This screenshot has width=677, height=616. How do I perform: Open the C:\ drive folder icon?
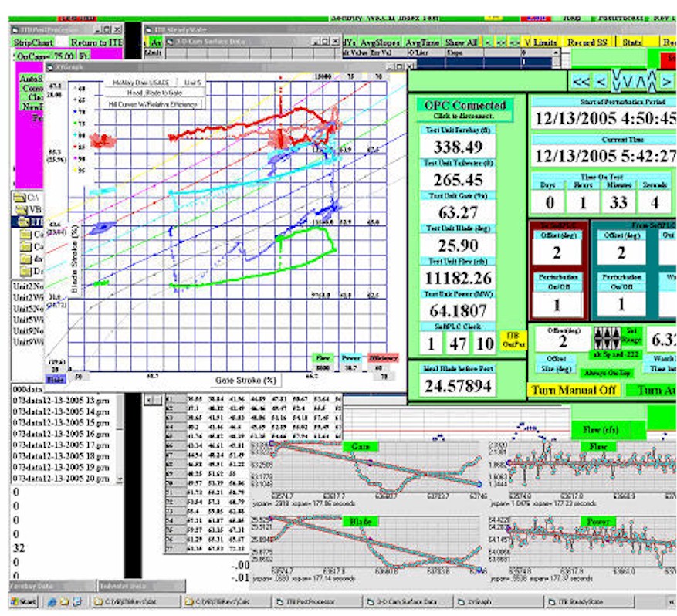coord(20,196)
